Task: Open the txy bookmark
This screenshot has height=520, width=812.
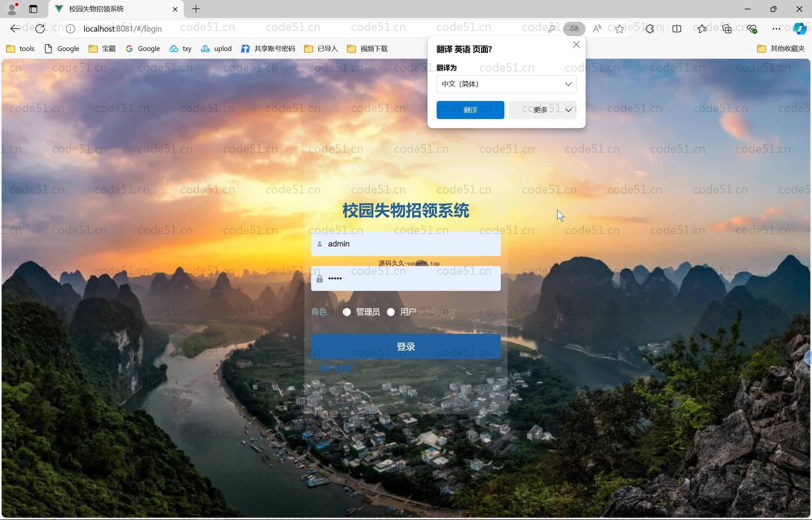Action: pyautogui.click(x=180, y=49)
